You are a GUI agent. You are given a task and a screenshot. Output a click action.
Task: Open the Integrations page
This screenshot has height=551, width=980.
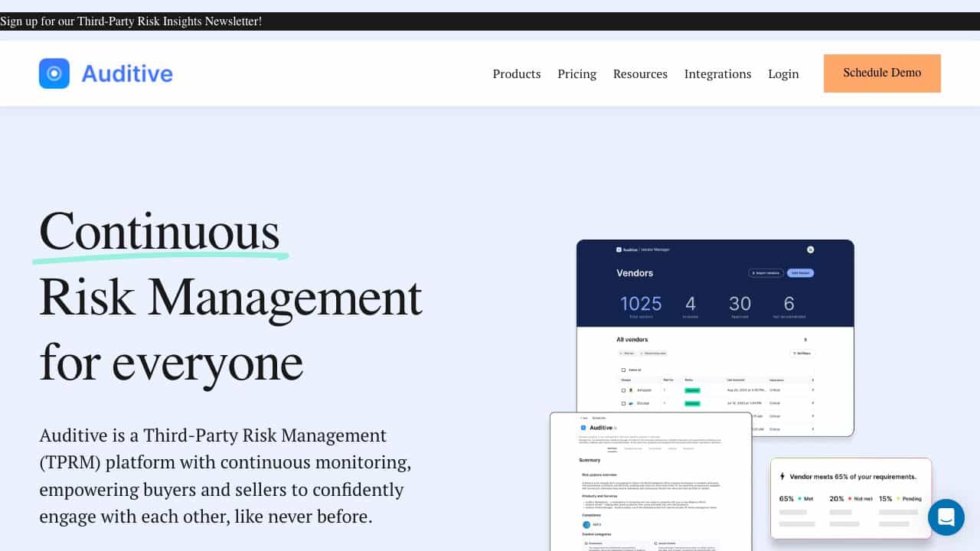(x=717, y=73)
